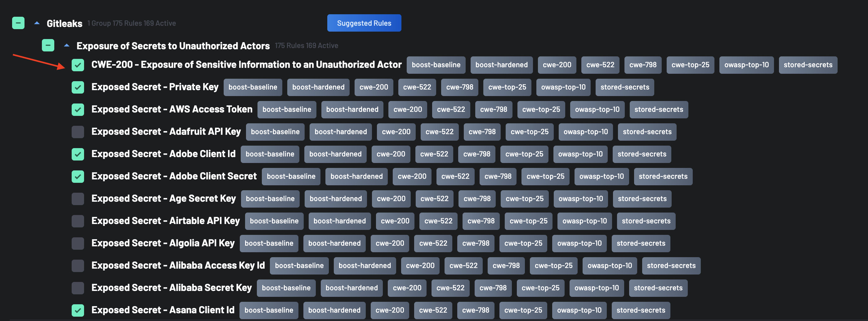Open Exposed Secret - Age Secret Key name
The width and height of the screenshot is (868, 321).
tap(164, 199)
